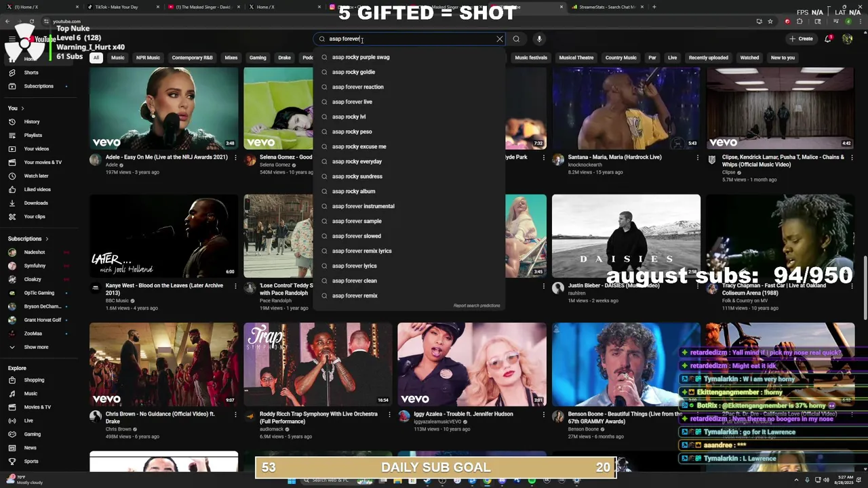Open Movies & TV under Explore

coord(39,407)
